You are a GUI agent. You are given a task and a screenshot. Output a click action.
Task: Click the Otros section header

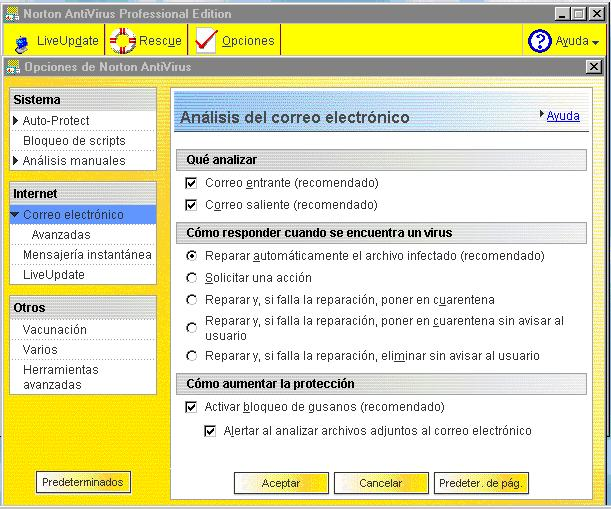click(x=83, y=308)
